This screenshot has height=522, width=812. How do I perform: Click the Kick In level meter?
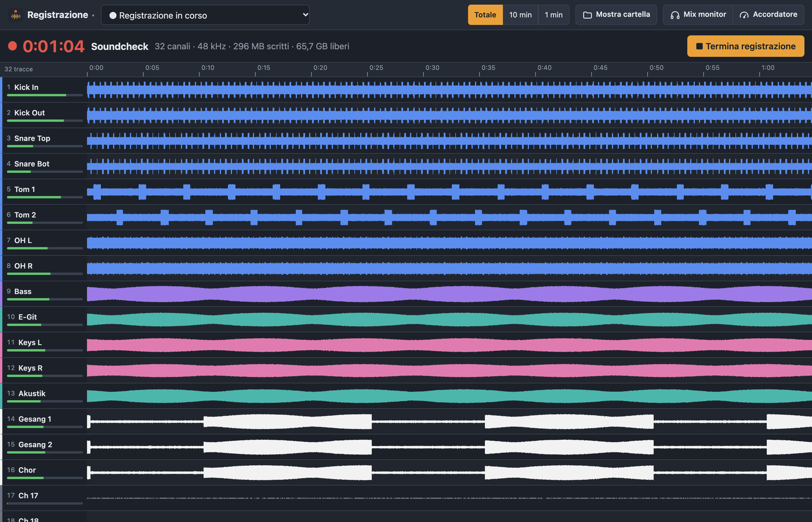pos(45,95)
